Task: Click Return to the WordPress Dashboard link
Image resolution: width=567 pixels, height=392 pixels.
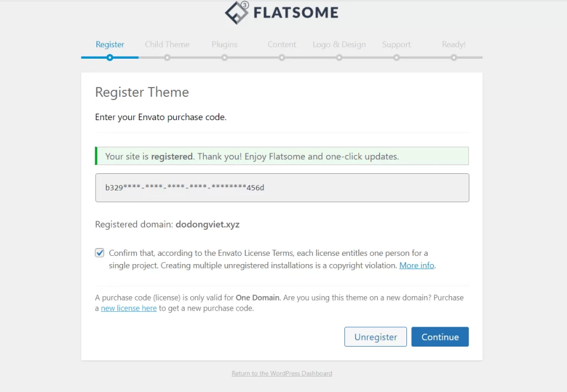Action: click(x=282, y=373)
